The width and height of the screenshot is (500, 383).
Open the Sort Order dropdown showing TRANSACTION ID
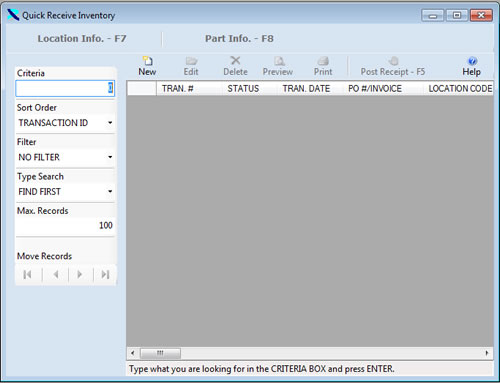pos(65,123)
